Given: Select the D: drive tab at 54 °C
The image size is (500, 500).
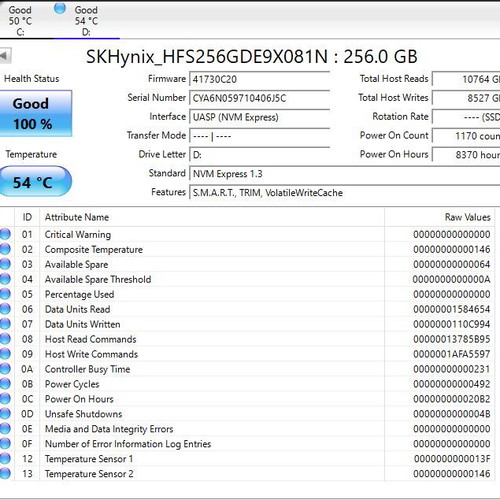Looking at the screenshot, I should [x=86, y=21].
